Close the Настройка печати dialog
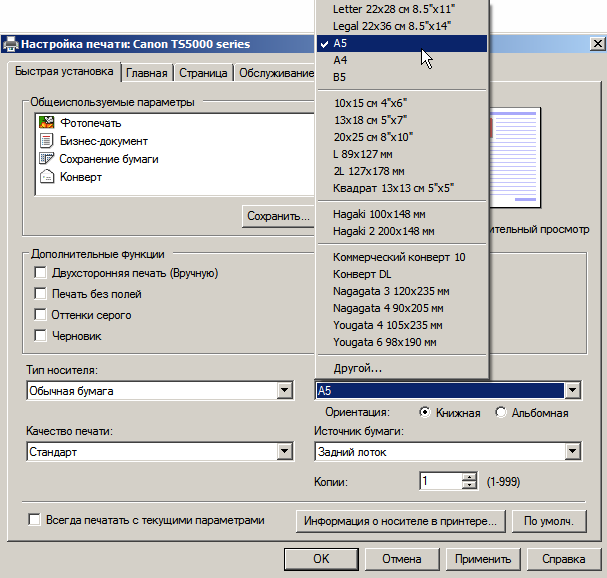The image size is (607, 578). click(597, 44)
